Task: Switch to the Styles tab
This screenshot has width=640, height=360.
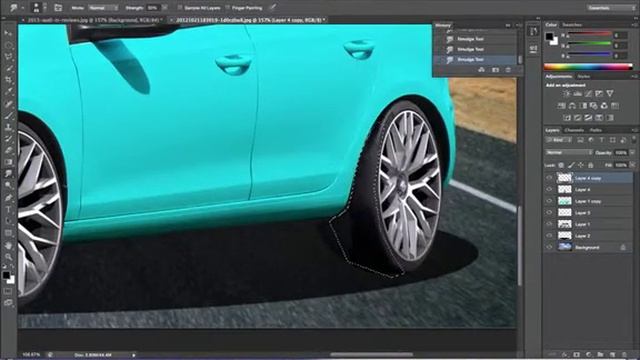Action: click(583, 76)
